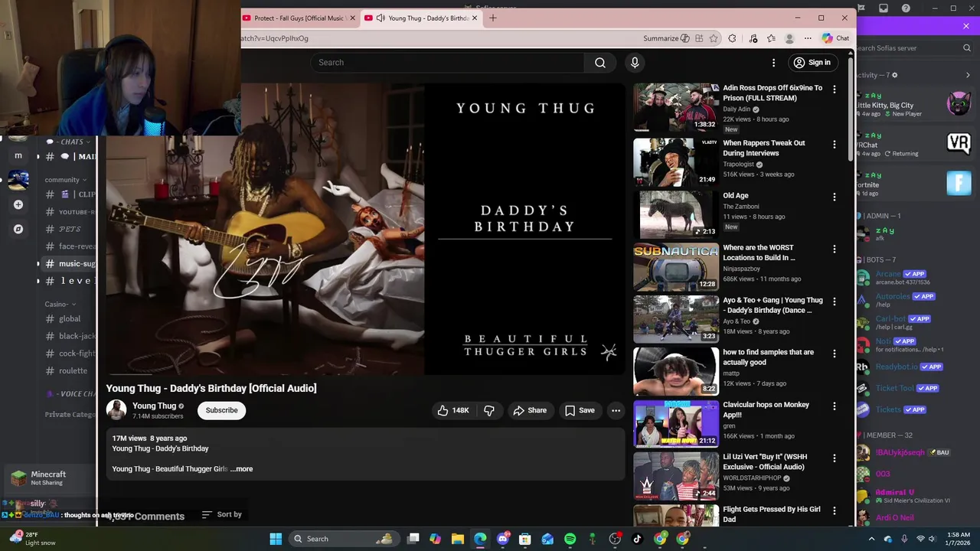Open Edge Settings and more ellipsis
This screenshot has height=551, width=980.
pos(808,38)
